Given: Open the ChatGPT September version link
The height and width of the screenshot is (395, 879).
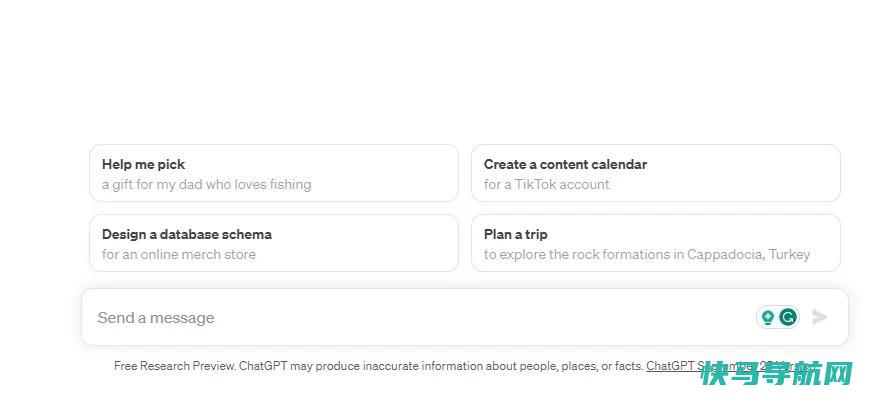Looking at the screenshot, I should [728, 366].
